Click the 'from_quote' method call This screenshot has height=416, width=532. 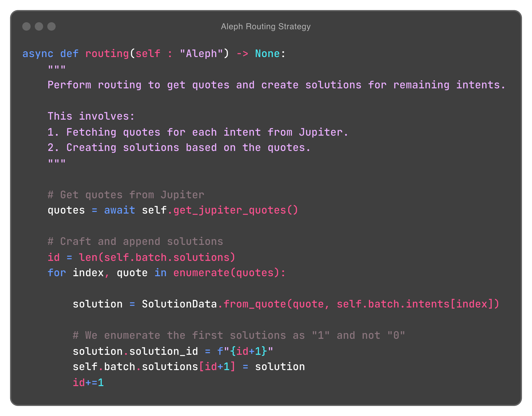tap(255, 304)
